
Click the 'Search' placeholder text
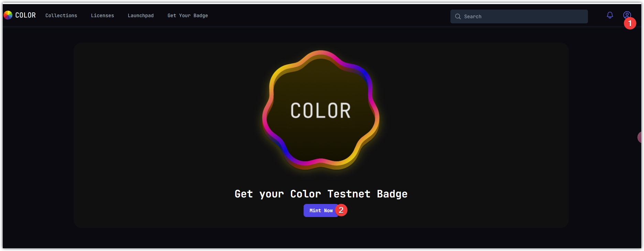pos(472,16)
